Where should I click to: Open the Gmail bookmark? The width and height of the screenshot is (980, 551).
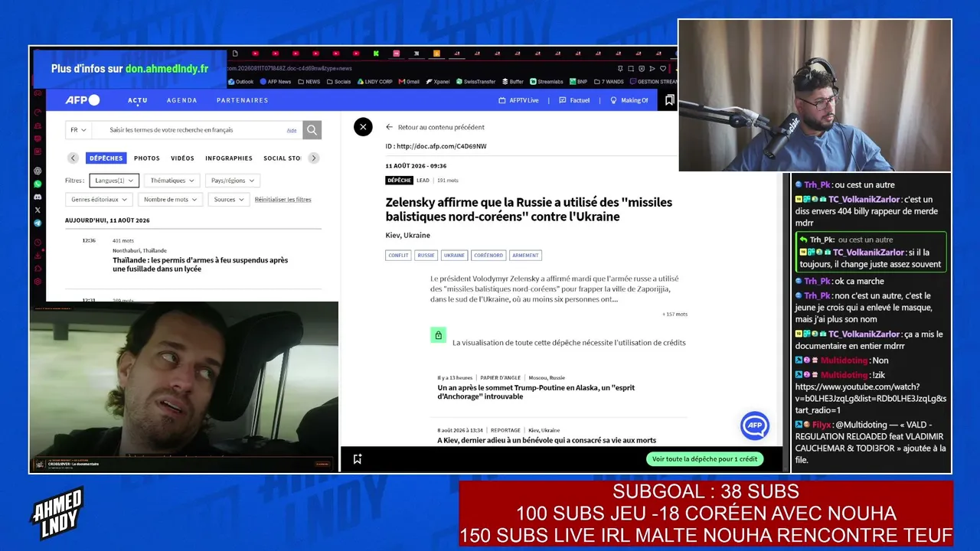coord(409,82)
